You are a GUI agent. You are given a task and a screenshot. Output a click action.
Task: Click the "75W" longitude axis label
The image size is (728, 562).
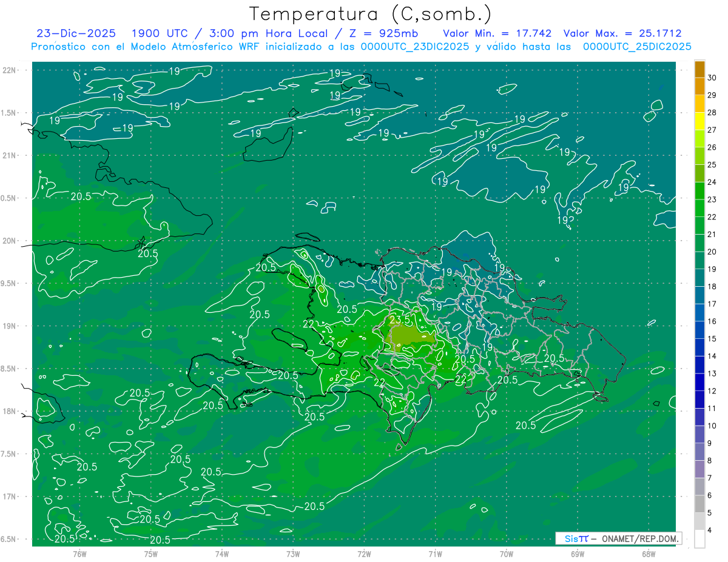(151, 554)
